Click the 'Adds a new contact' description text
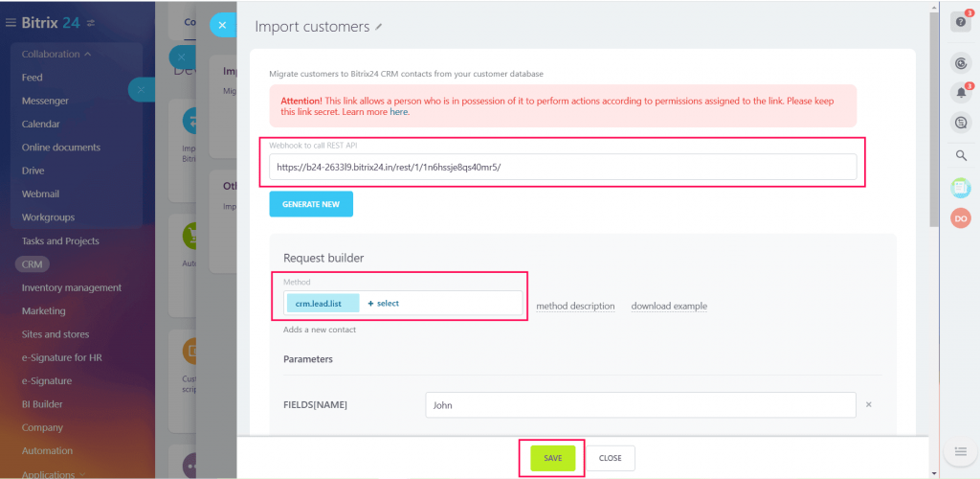This screenshot has height=479, width=980. tap(320, 330)
